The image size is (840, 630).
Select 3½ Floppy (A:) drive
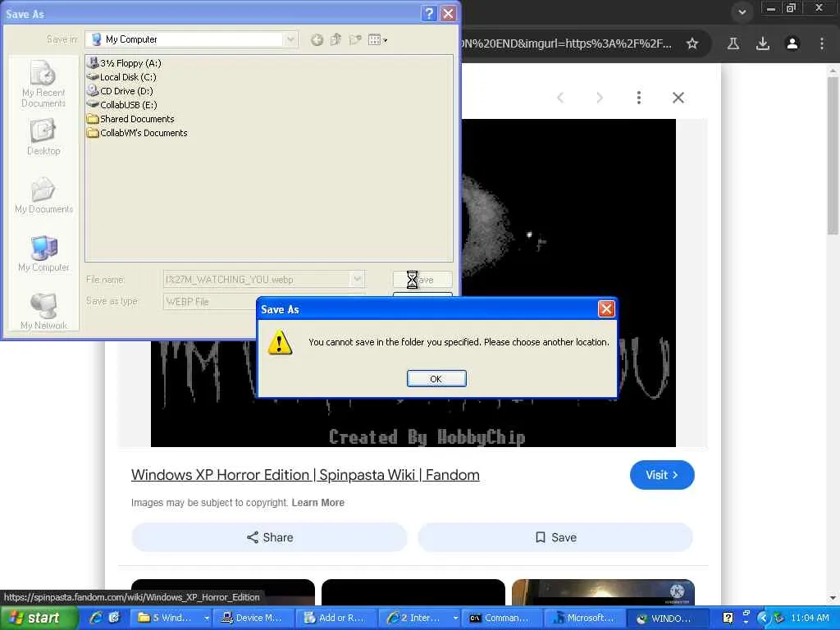(x=125, y=63)
